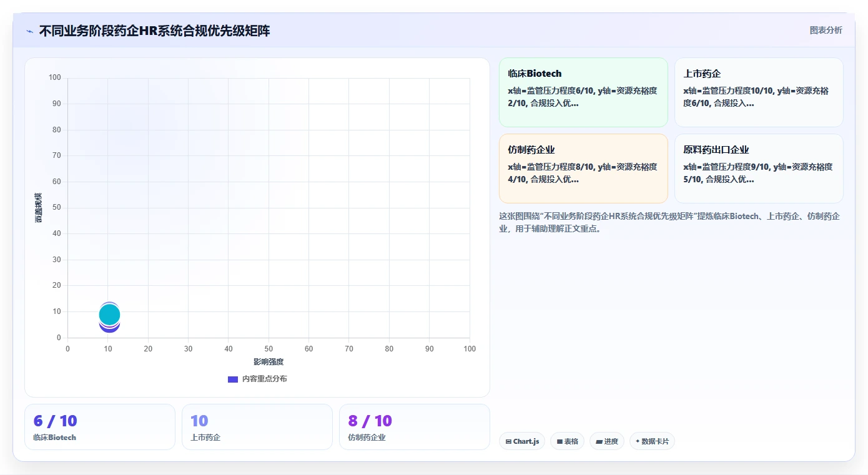Toggle the 内容重点分布 legend item

tap(257, 379)
